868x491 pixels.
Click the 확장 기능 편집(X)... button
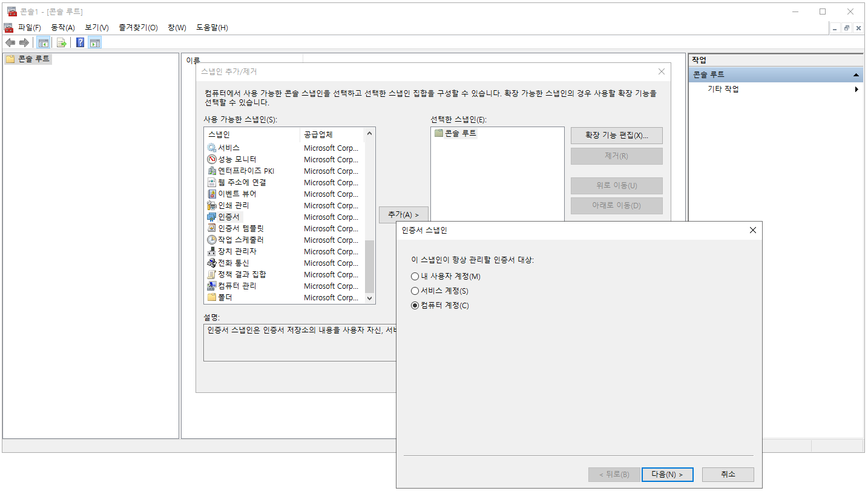[617, 136]
